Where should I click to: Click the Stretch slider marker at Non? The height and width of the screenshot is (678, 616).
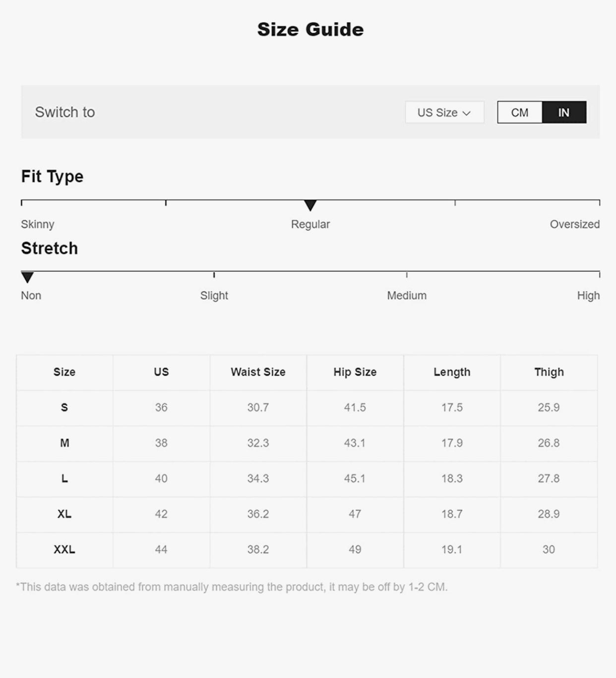coord(27,277)
